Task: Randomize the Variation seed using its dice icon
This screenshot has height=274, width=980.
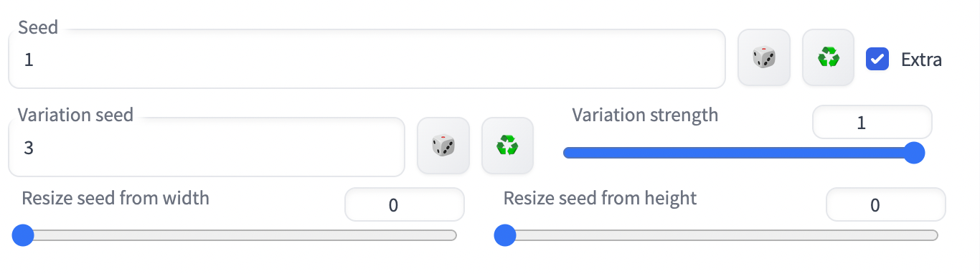Action: click(443, 146)
